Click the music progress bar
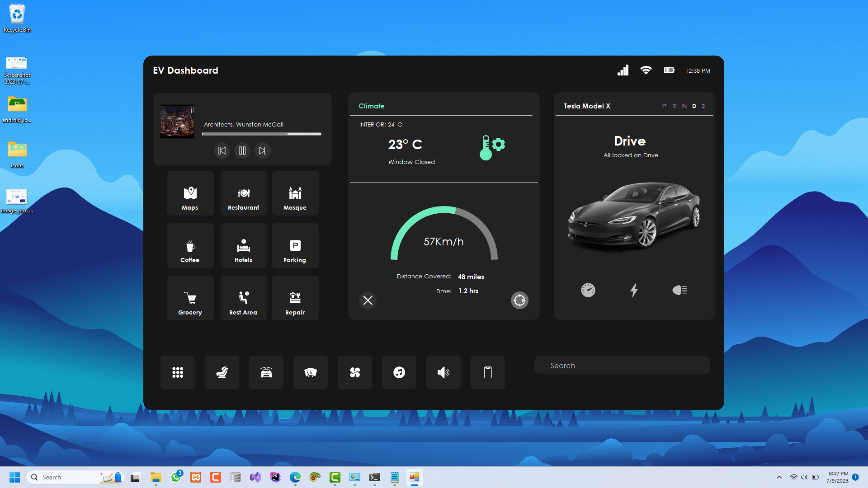This screenshot has height=488, width=868. click(x=261, y=134)
